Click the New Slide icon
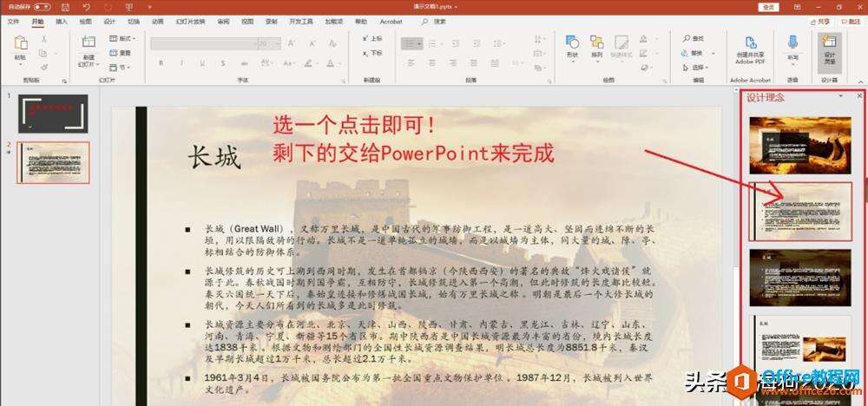Image resolution: width=868 pixels, height=406 pixels. click(89, 42)
